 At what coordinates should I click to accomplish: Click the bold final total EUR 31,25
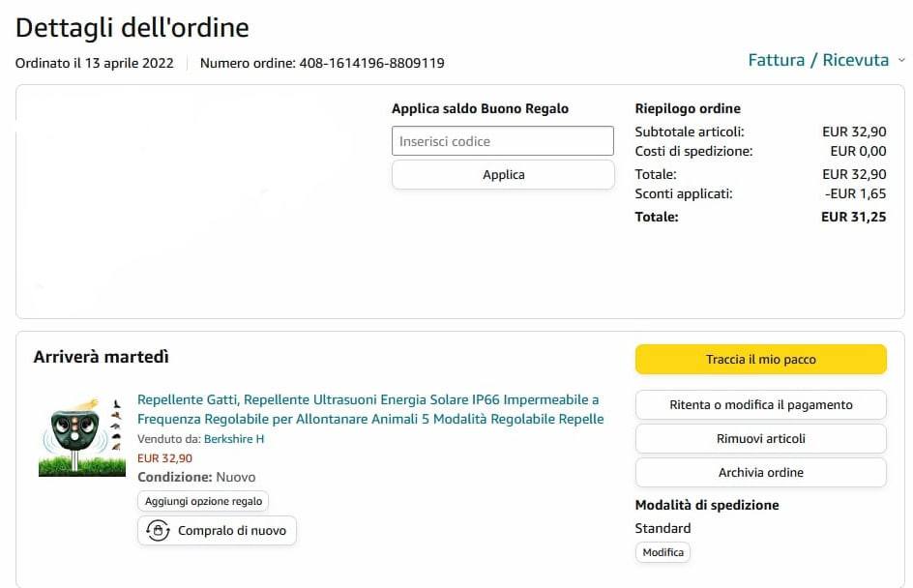pyautogui.click(x=853, y=217)
